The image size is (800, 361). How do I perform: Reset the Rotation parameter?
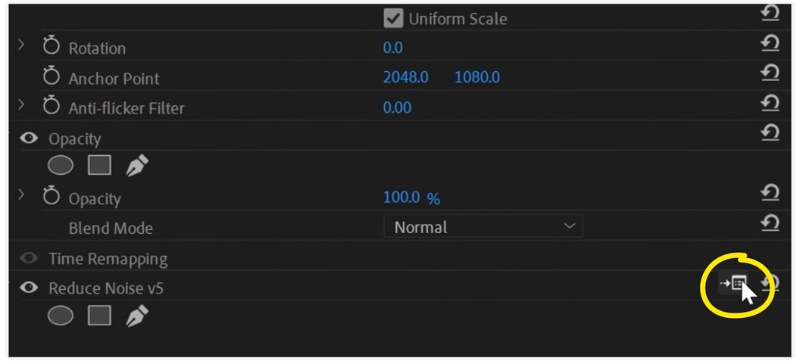[x=770, y=44]
